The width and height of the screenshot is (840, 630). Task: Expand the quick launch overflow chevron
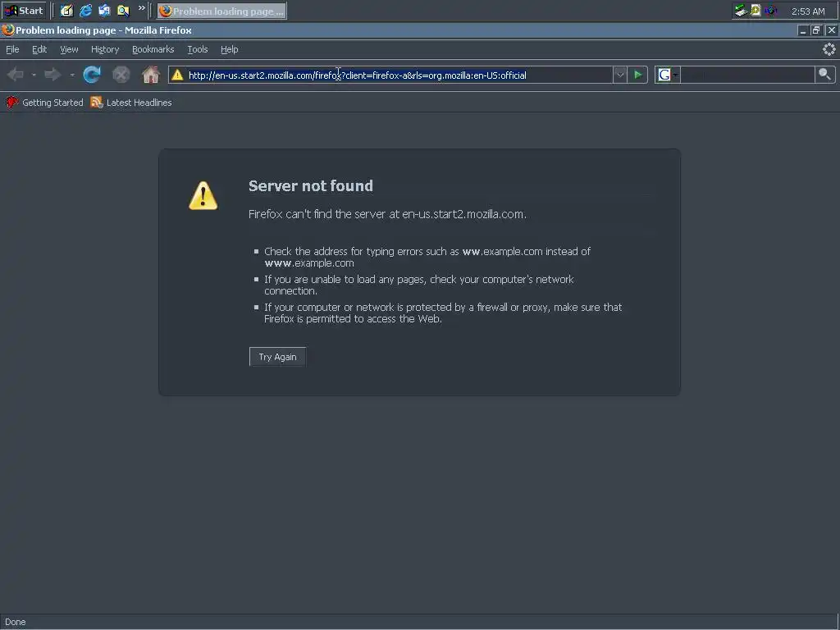[x=141, y=8]
